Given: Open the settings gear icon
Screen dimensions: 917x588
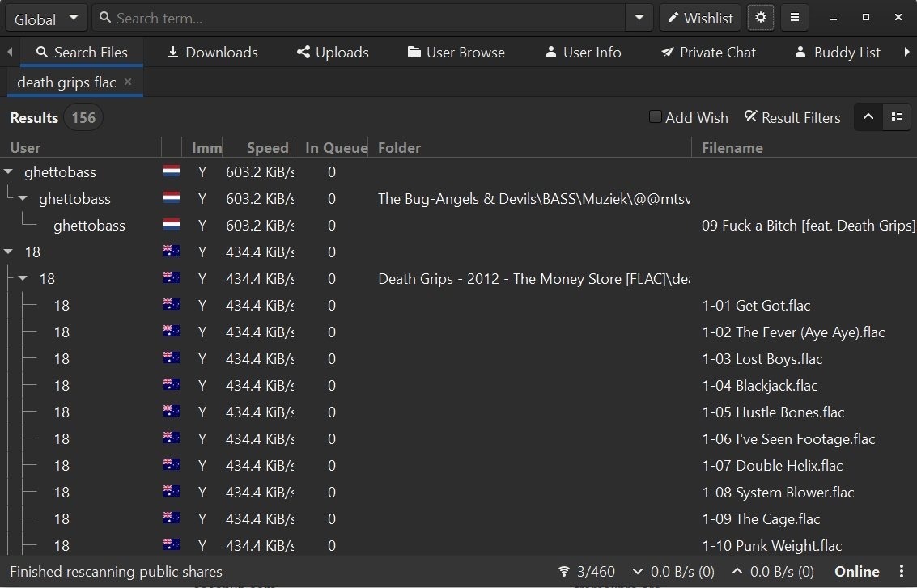Looking at the screenshot, I should coord(760,18).
